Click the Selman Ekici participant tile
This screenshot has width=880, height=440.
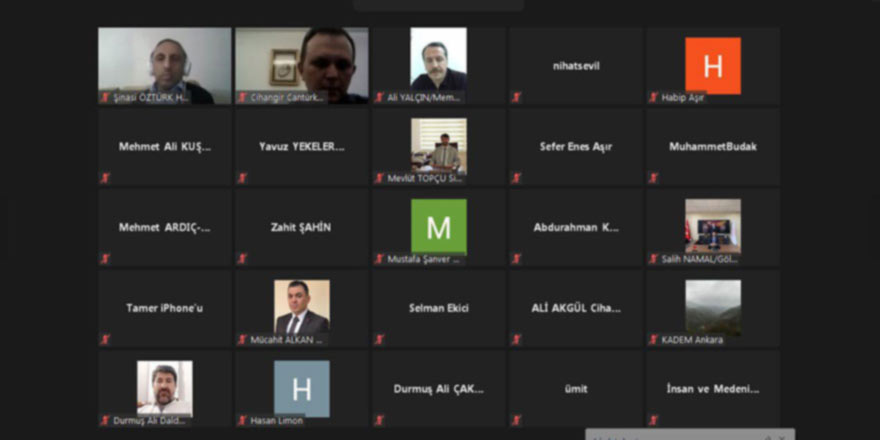coord(439,308)
